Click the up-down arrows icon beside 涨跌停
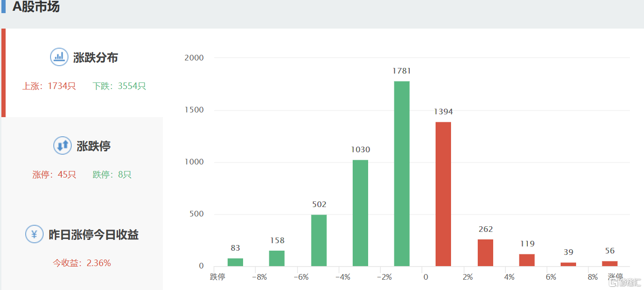The image size is (644, 290). (62, 146)
